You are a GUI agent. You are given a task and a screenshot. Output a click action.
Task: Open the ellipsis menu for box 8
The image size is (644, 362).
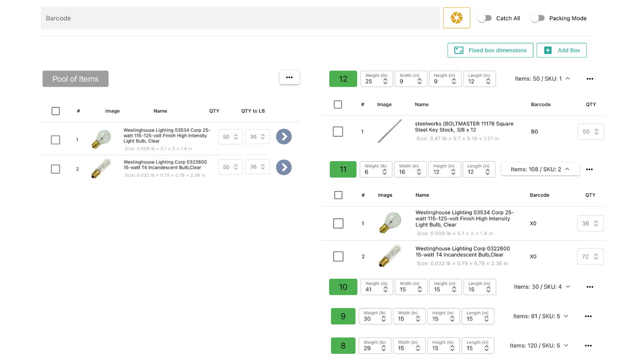588,346
